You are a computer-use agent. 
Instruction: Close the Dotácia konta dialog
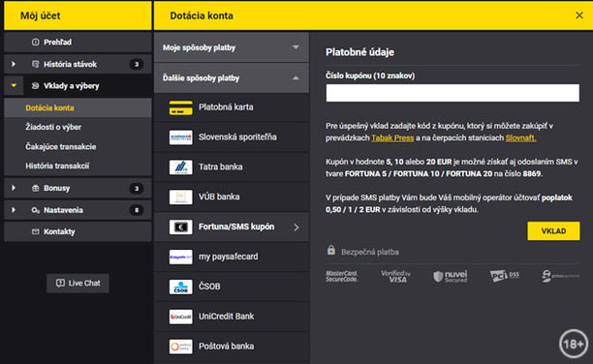click(579, 15)
